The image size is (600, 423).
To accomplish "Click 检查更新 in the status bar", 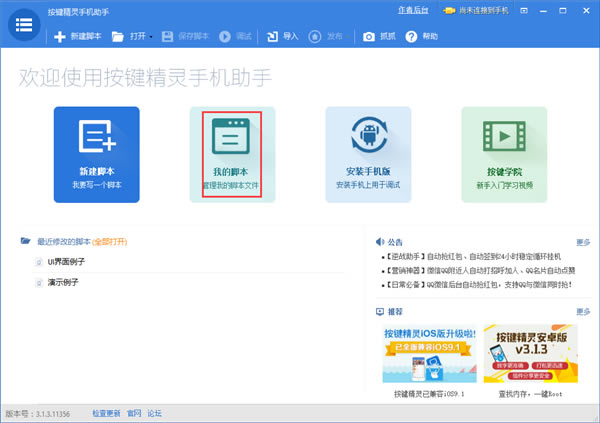I will tap(106, 412).
